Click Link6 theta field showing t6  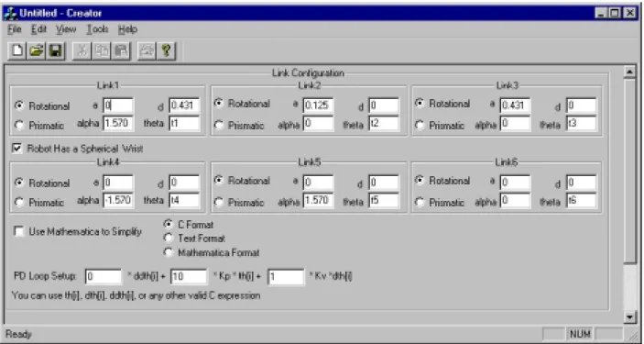(581, 200)
